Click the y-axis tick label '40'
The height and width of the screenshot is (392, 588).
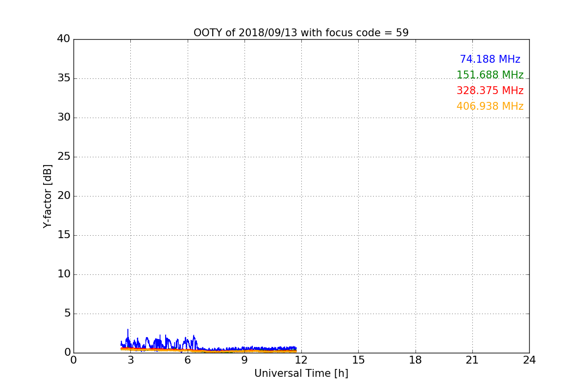click(64, 39)
